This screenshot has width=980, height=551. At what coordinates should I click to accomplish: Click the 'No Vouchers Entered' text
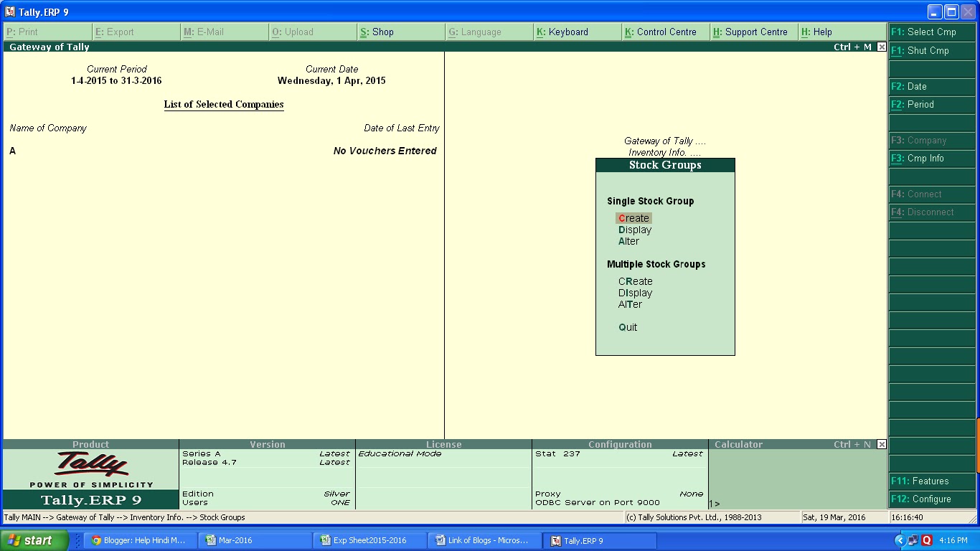pyautogui.click(x=385, y=151)
